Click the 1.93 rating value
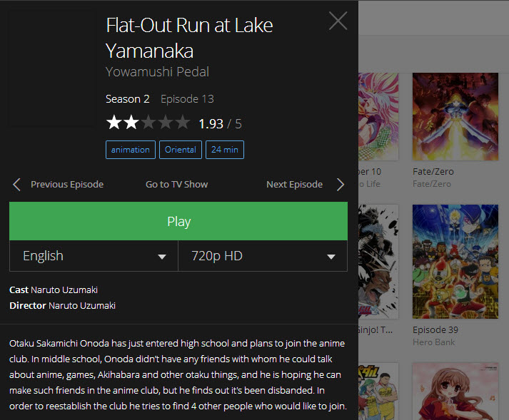Image resolution: width=509 pixels, height=420 pixels. pos(211,123)
